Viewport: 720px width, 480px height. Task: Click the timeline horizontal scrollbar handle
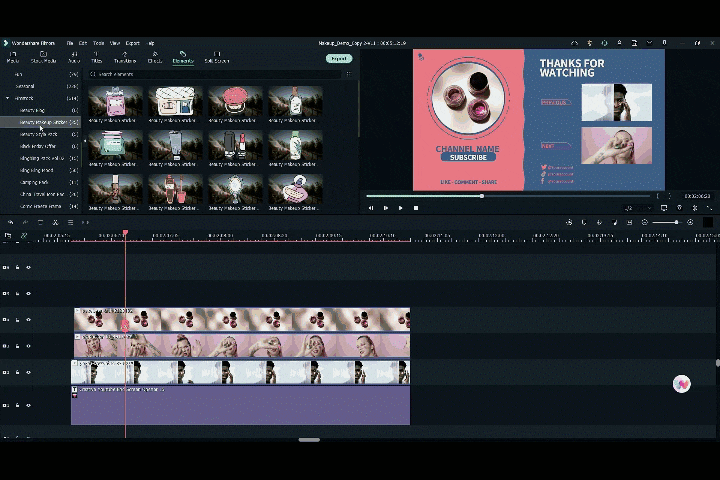309,440
